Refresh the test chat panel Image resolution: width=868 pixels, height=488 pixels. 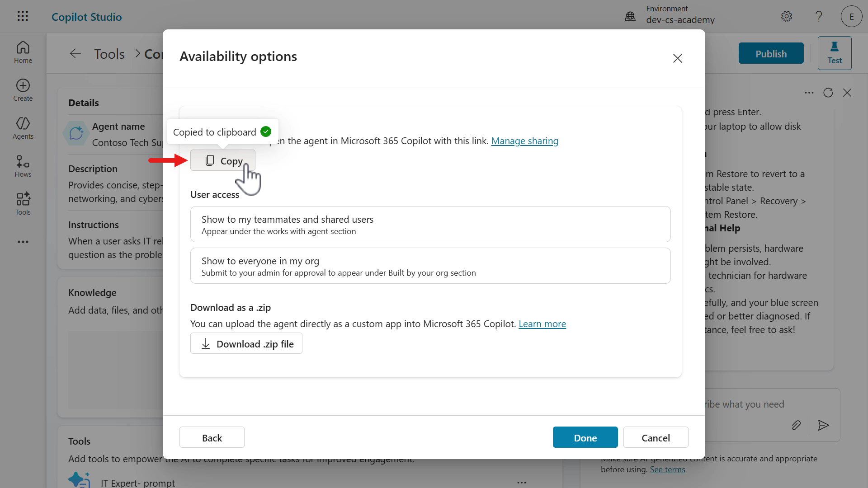point(828,93)
